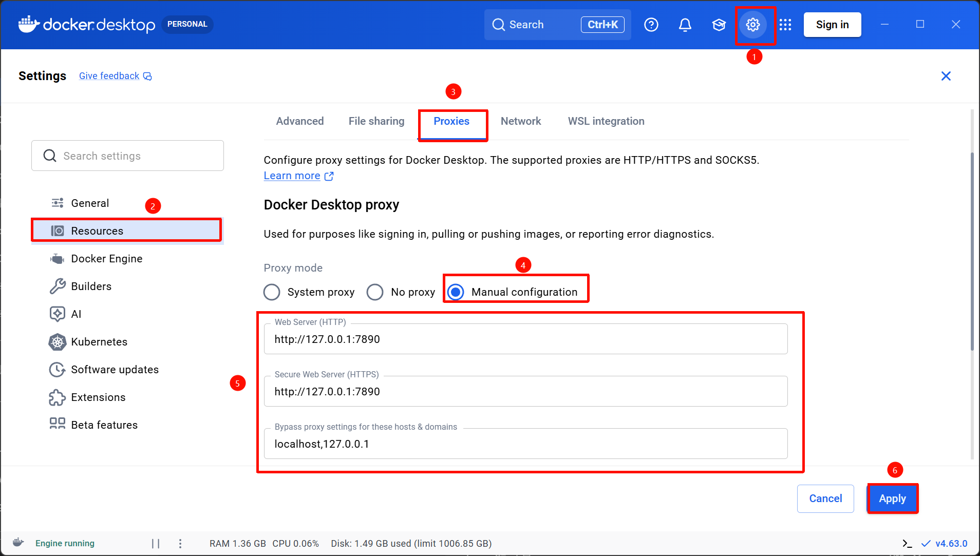This screenshot has width=980, height=556.
Task: Click the Docker Engine icon in sidebar
Action: 58,258
